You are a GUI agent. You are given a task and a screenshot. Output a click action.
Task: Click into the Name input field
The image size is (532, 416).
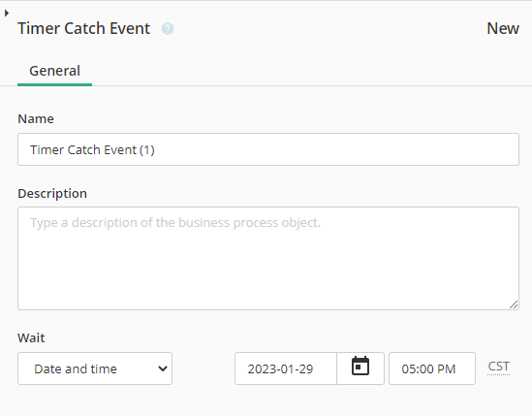268,149
